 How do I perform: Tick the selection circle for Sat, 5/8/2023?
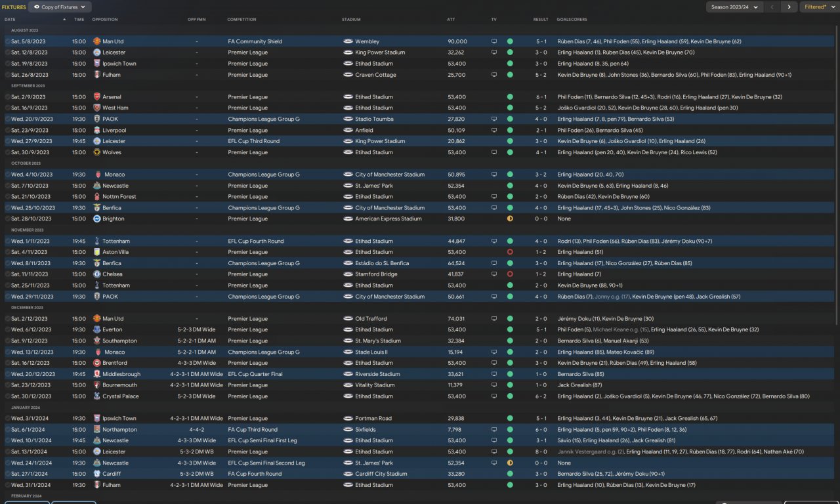8,41
